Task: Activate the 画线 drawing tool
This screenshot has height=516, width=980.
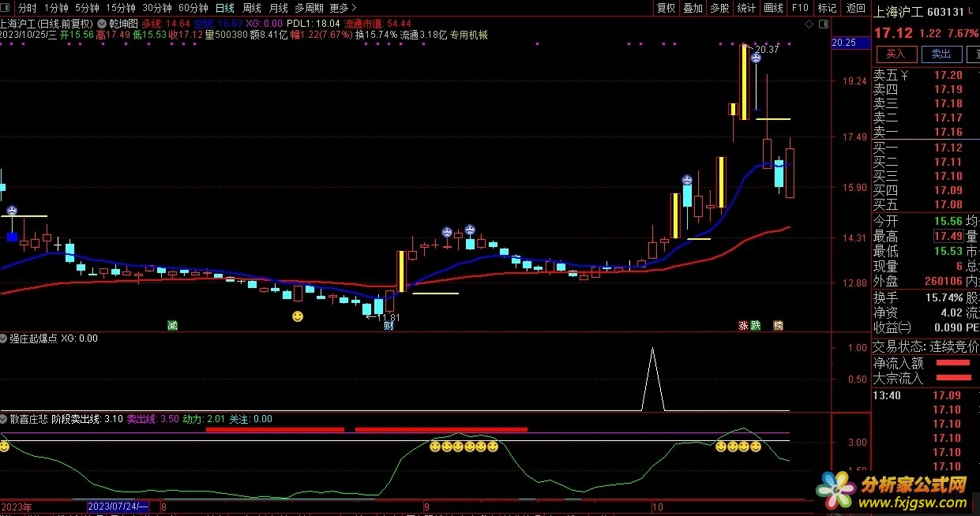Action: [x=773, y=8]
